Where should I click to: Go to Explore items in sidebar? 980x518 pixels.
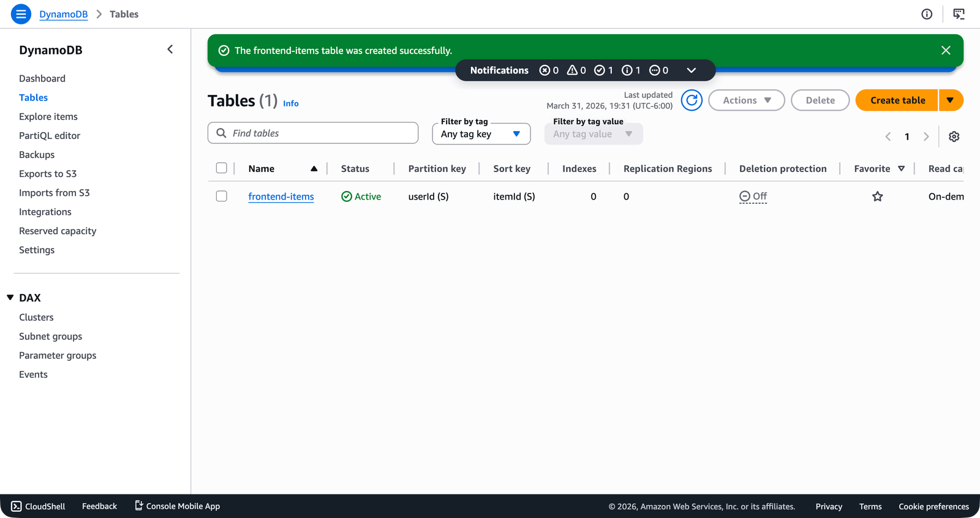click(x=48, y=116)
